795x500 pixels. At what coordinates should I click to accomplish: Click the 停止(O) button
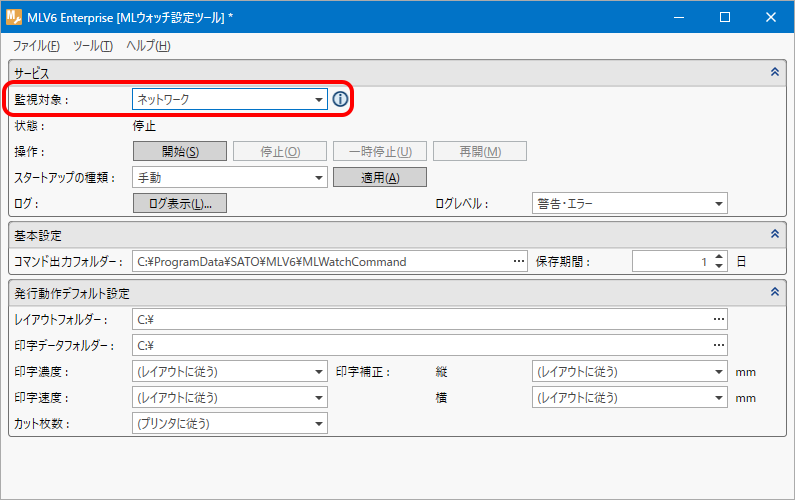280,151
